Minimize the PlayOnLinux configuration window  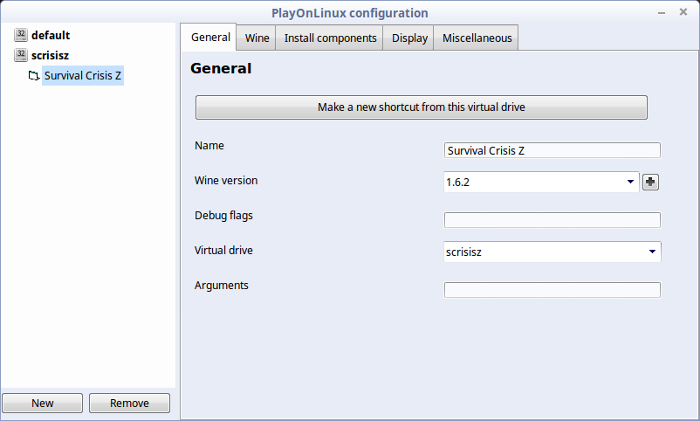[x=662, y=13]
